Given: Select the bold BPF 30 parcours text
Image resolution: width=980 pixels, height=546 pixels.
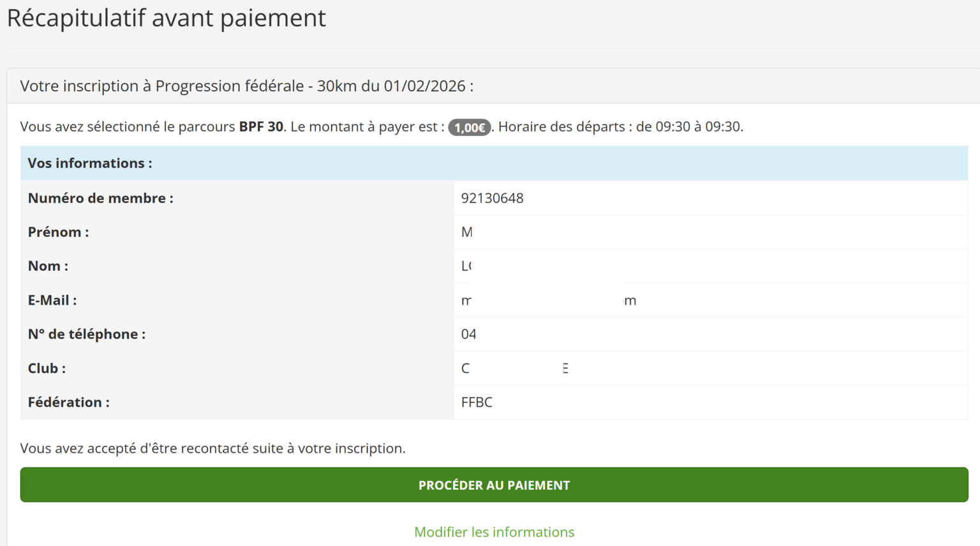Looking at the screenshot, I should (x=262, y=126).
